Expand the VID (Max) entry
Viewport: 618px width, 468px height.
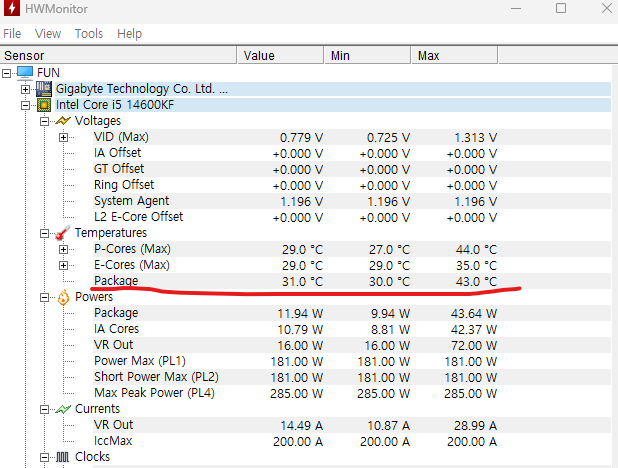[x=63, y=138]
